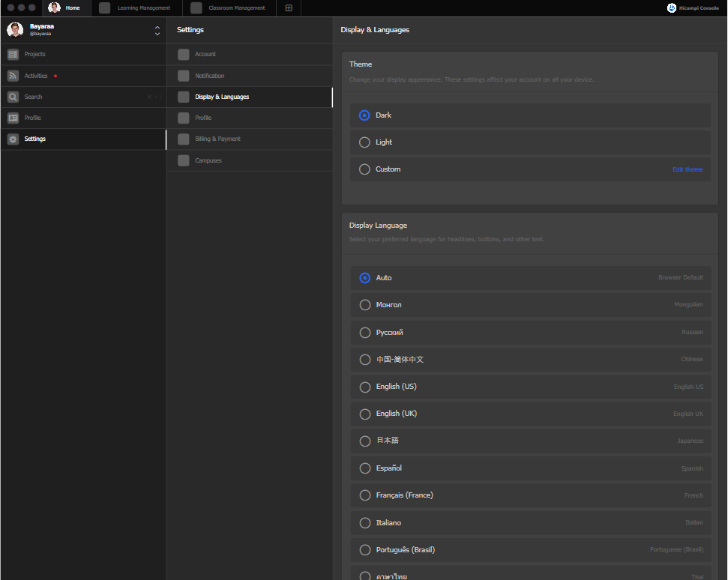Choose the Light theme option
This screenshot has height=580, width=728.
pyautogui.click(x=364, y=142)
